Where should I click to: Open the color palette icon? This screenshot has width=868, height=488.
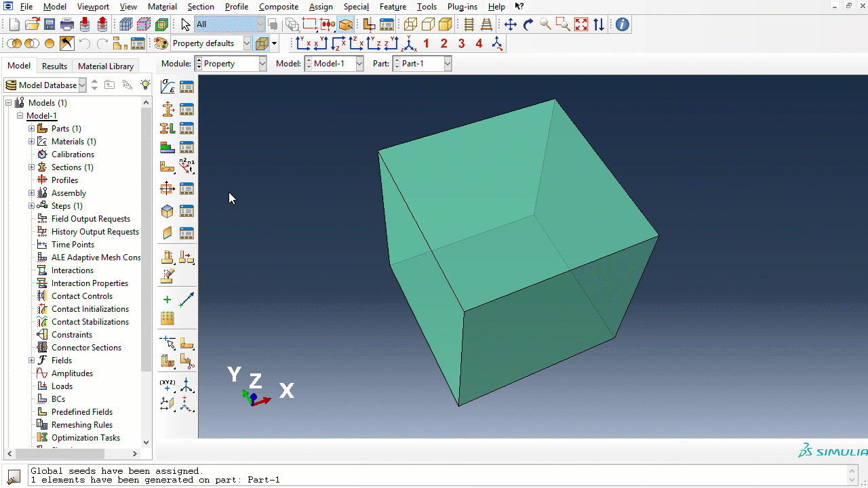click(161, 43)
